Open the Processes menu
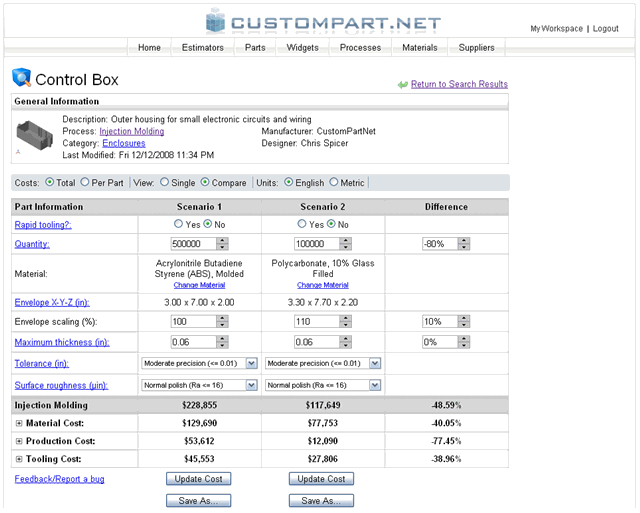 tap(360, 48)
